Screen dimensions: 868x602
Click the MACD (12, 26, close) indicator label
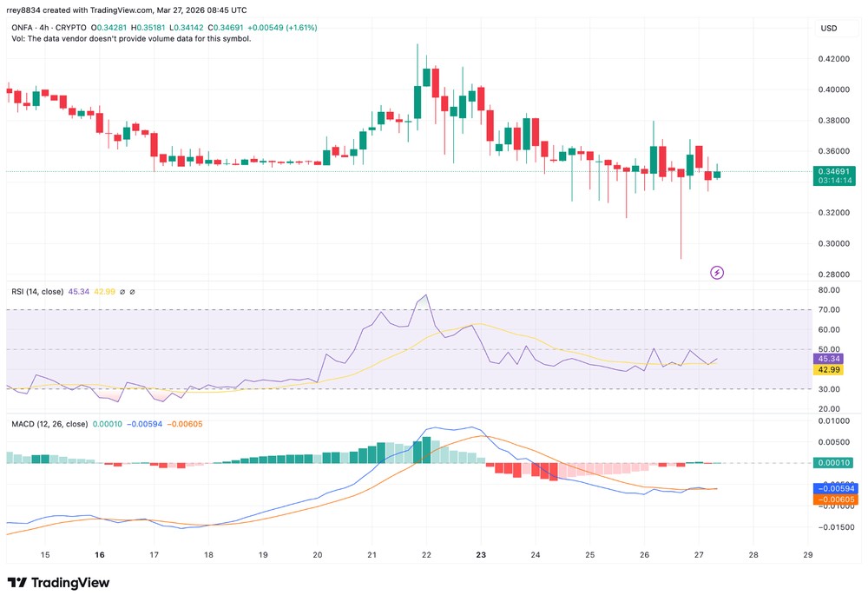[x=49, y=424]
